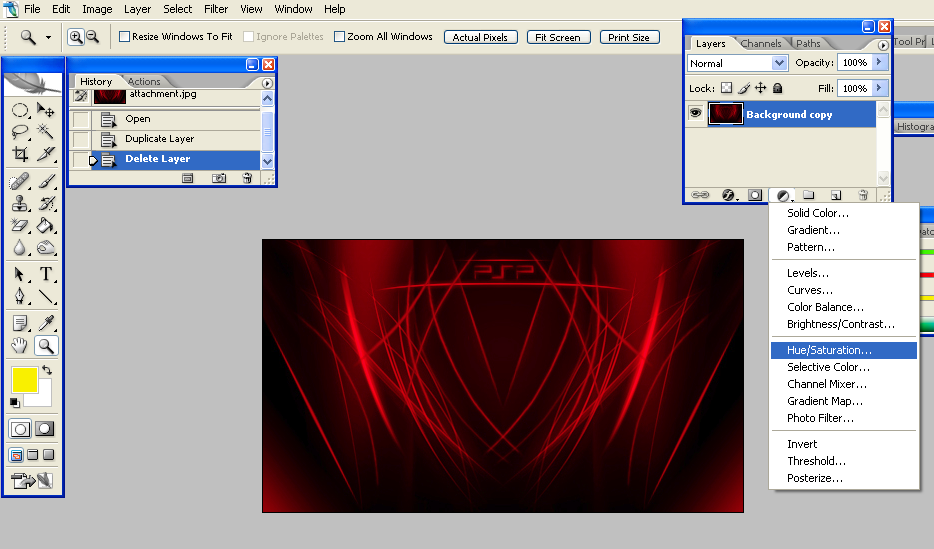Select the Pen tool
The height and width of the screenshot is (549, 934).
[x=20, y=296]
